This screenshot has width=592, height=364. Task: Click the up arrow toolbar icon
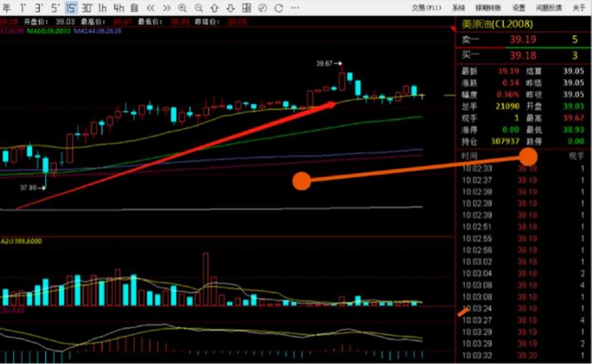[x=215, y=8]
